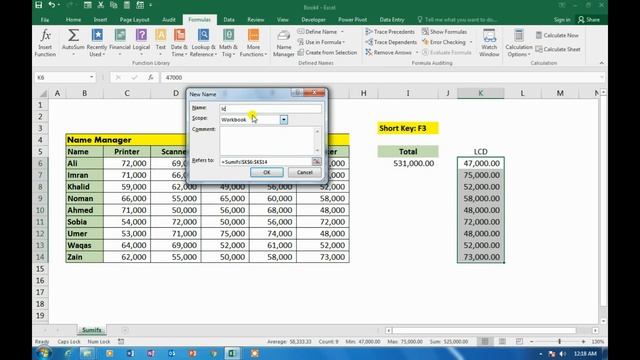Click the Name field in New Name dialog
Image resolution: width=640 pixels, height=360 pixels.
pyautogui.click(x=270, y=109)
